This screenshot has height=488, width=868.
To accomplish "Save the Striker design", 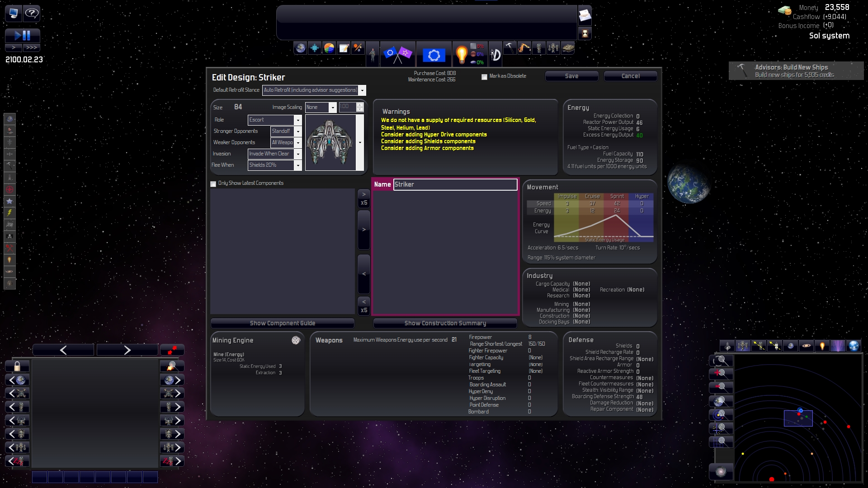I will click(572, 76).
